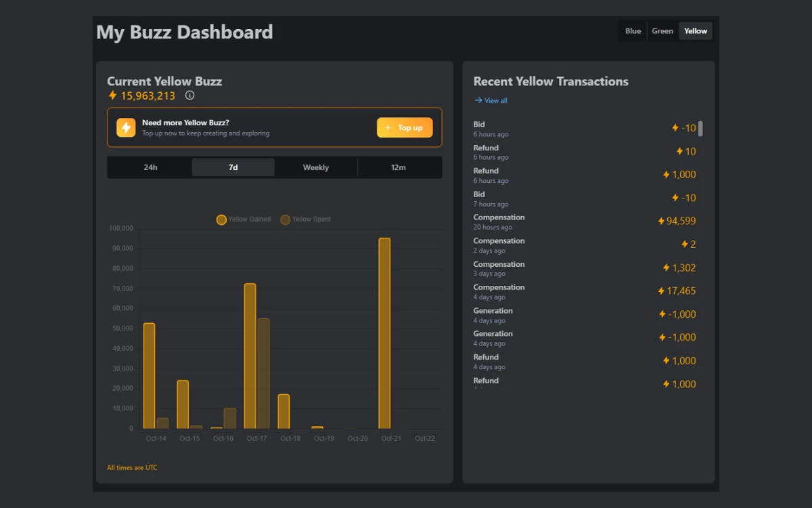Click the Oct-17 Yellow Gained bar
Screen dimensions: 812x508
click(x=250, y=356)
